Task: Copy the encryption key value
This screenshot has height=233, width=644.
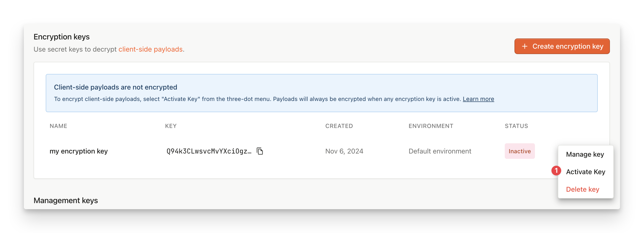Action: [260, 151]
